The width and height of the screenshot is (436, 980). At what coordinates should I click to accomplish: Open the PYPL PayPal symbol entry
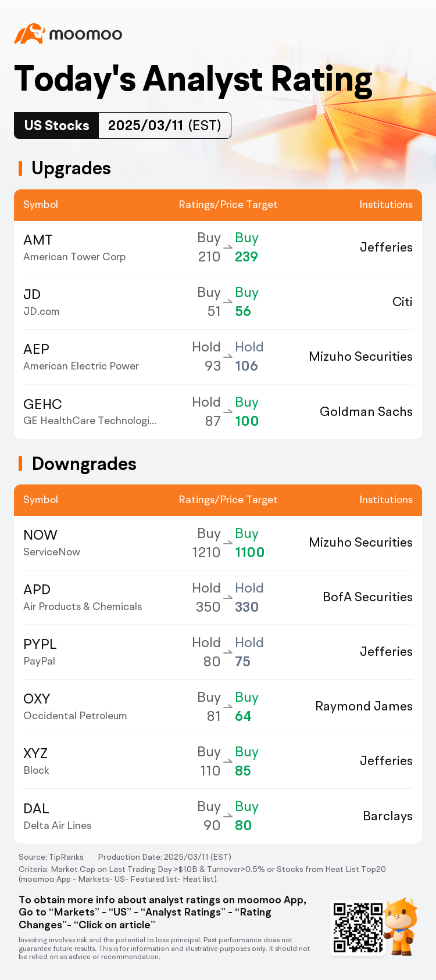(40, 652)
